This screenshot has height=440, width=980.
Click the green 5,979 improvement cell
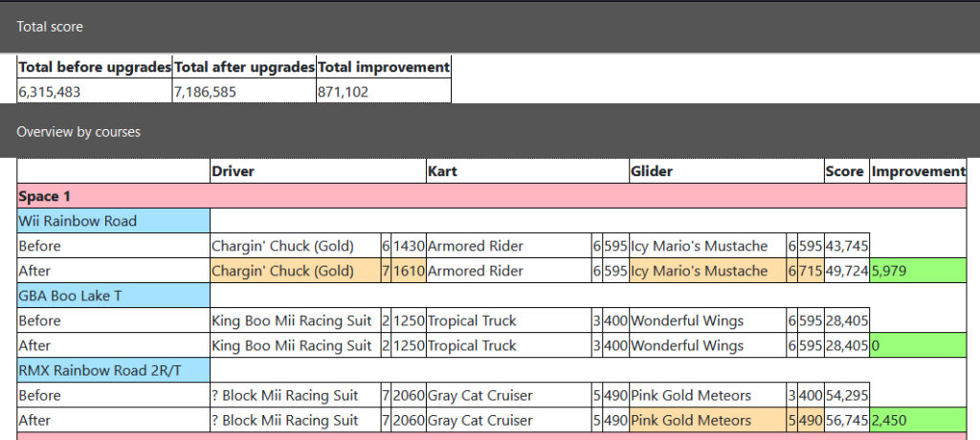click(918, 271)
